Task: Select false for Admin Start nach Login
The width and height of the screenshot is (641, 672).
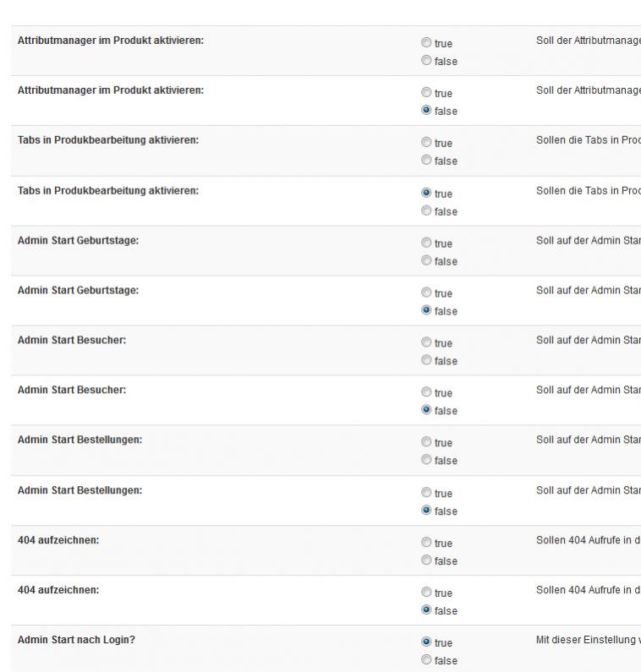Action: (x=426, y=660)
